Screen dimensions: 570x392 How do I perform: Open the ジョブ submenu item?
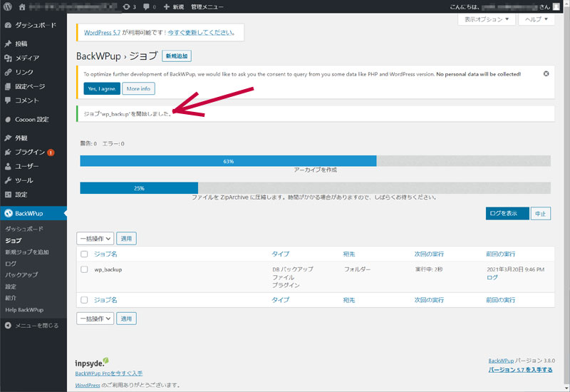pyautogui.click(x=14, y=240)
